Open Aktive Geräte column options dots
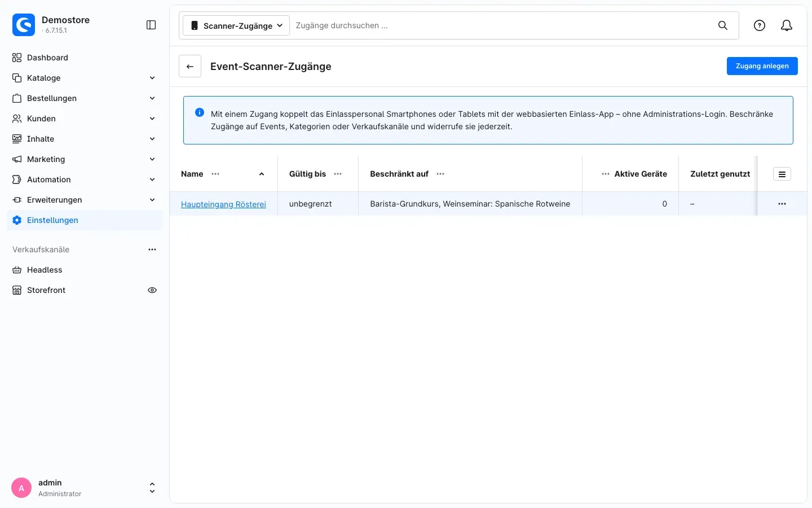Screen dimensions: 812x508 (606, 174)
